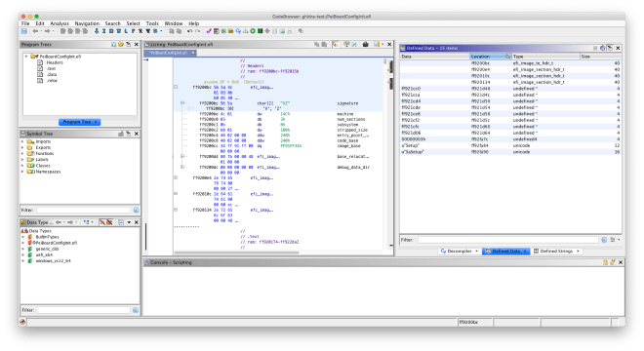Select the Headers item in Program Trees
The width and height of the screenshot is (644, 351).
(55, 62)
